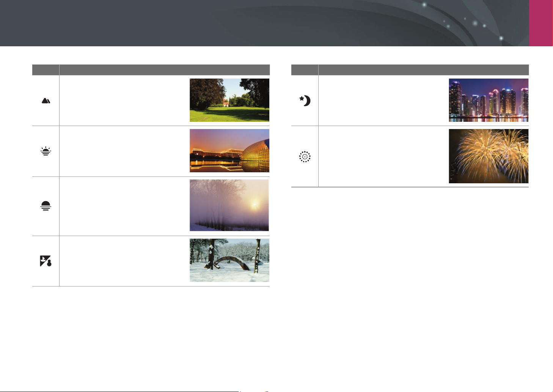
Task: Choose the Night moon and star icon
Action: [x=305, y=101]
